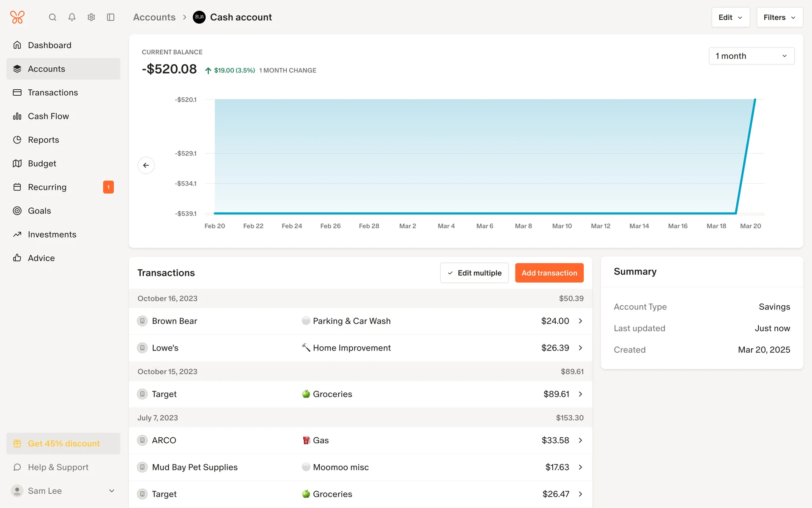The height and width of the screenshot is (508, 812).
Task: Click the chart back arrow button
Action: click(146, 165)
